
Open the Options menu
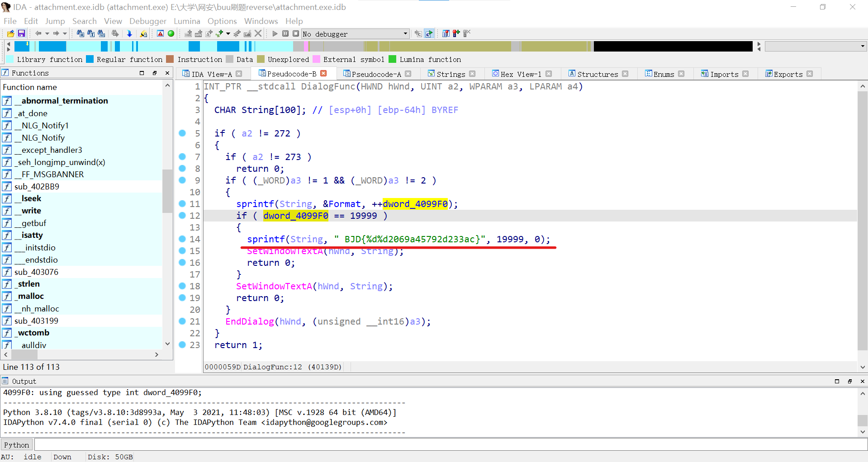[222, 21]
